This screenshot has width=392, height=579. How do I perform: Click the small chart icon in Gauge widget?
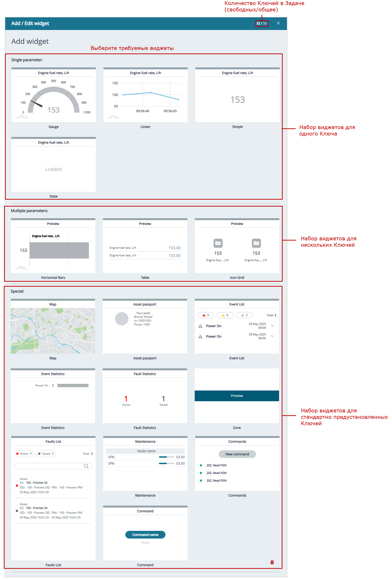click(x=22, y=117)
